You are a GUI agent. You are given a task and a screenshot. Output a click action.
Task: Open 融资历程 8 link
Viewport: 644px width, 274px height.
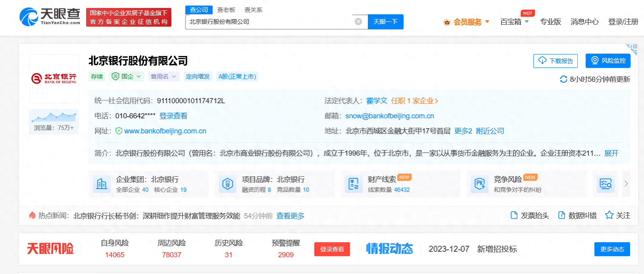click(x=256, y=190)
